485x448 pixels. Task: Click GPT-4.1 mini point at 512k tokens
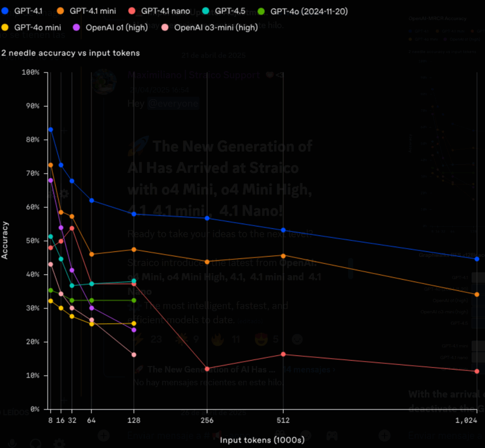coord(283,256)
